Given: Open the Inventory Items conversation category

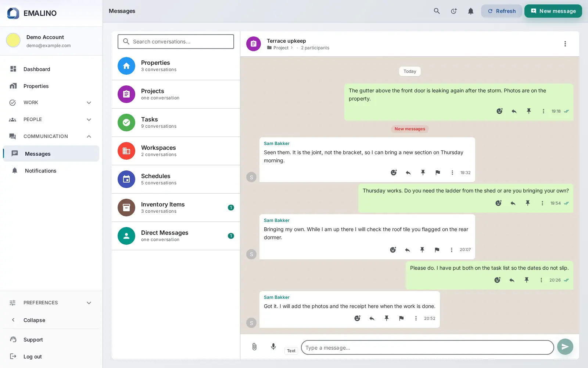Looking at the screenshot, I should click(x=176, y=208).
